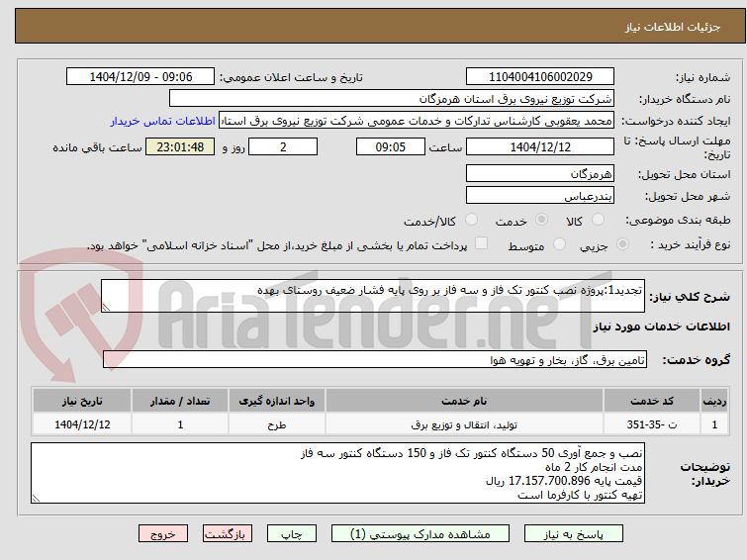Viewport: 747px width, 560px height.
Task: Click the شماره نیاز number field
Action: pyautogui.click(x=540, y=77)
